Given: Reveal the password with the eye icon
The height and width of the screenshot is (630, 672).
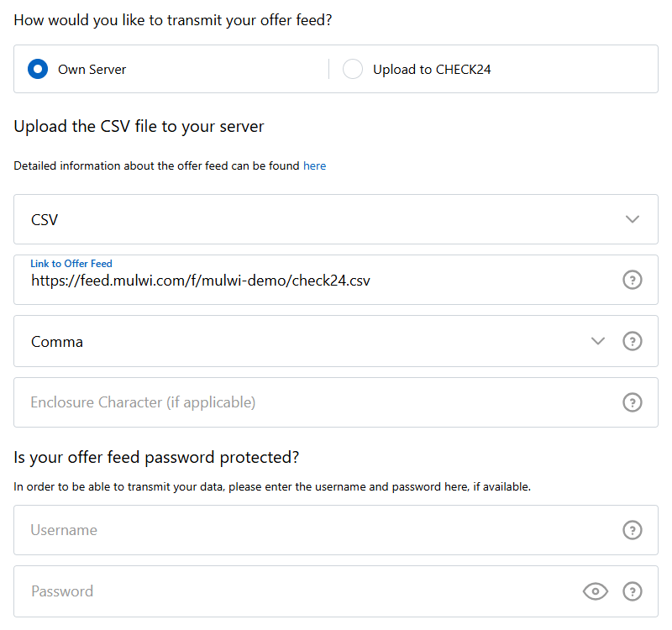Looking at the screenshot, I should [596, 591].
